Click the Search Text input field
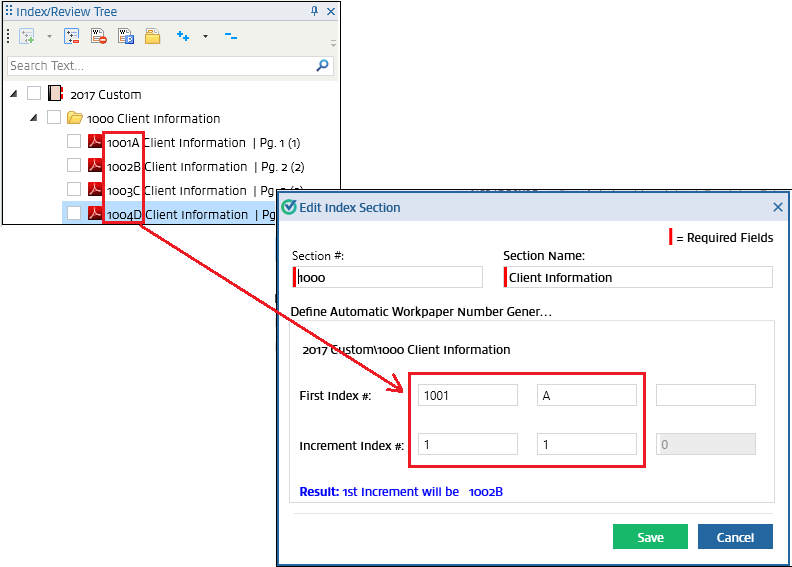Image resolution: width=792 pixels, height=567 pixels. pos(170,66)
